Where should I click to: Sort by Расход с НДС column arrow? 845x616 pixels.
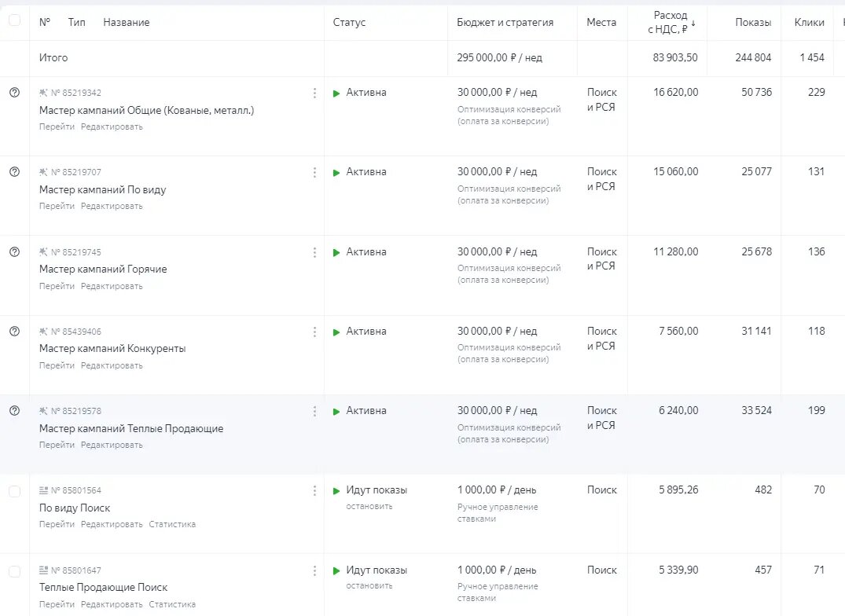coord(693,24)
